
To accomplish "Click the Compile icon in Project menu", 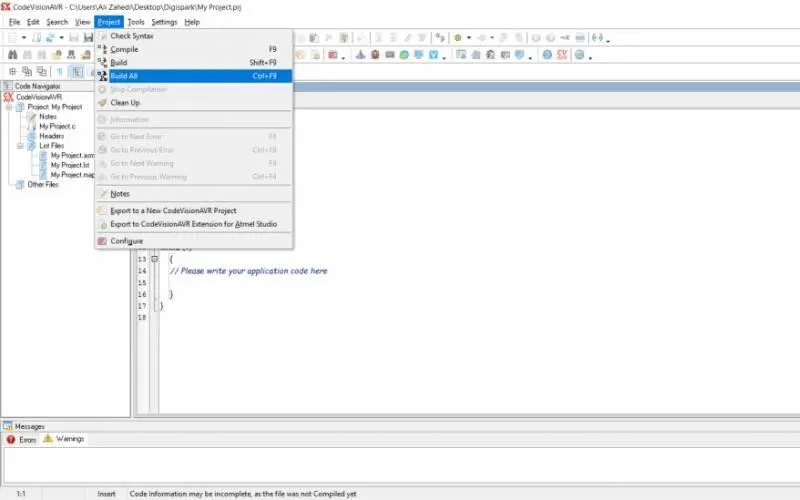I will click(x=103, y=49).
